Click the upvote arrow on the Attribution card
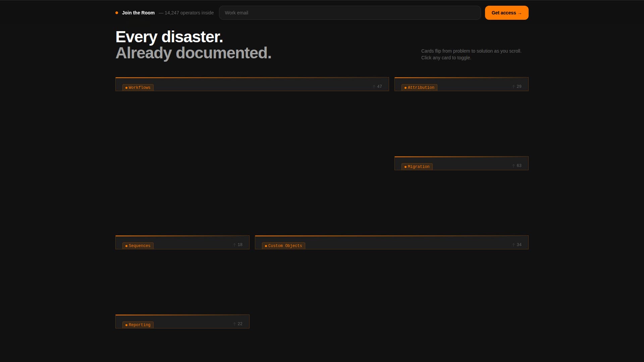 click(513, 86)
